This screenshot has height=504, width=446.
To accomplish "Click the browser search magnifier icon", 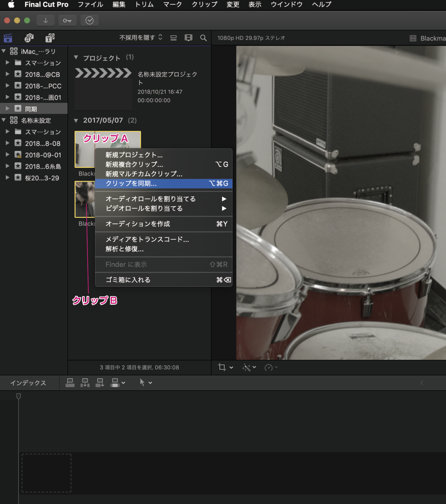I will tap(203, 38).
